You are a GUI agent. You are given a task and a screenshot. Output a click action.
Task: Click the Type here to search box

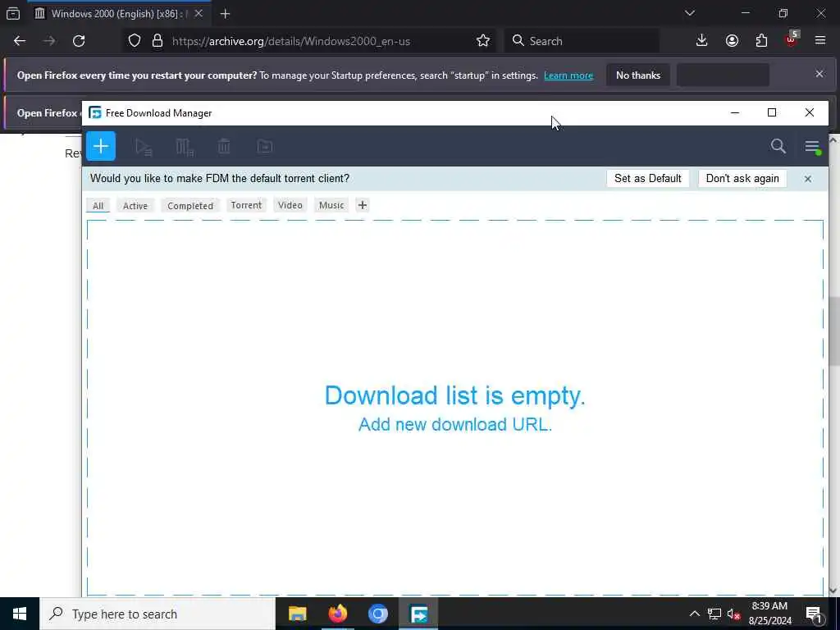(x=157, y=614)
